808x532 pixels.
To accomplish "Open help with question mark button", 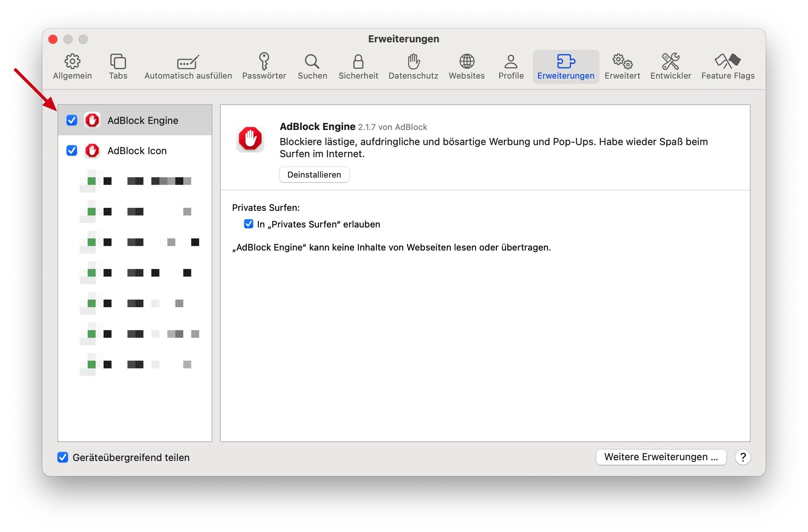I will click(743, 457).
